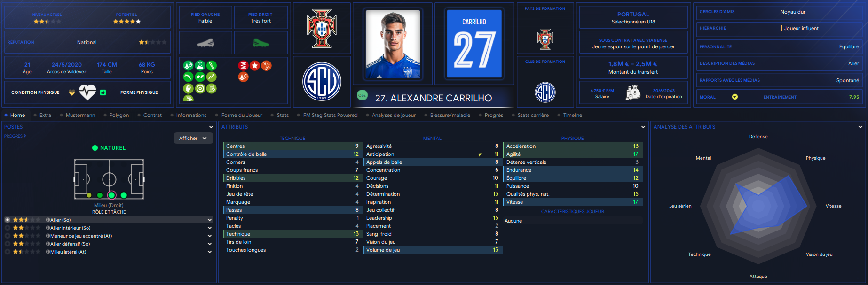Click the white heartbeat condition icon

click(x=87, y=92)
